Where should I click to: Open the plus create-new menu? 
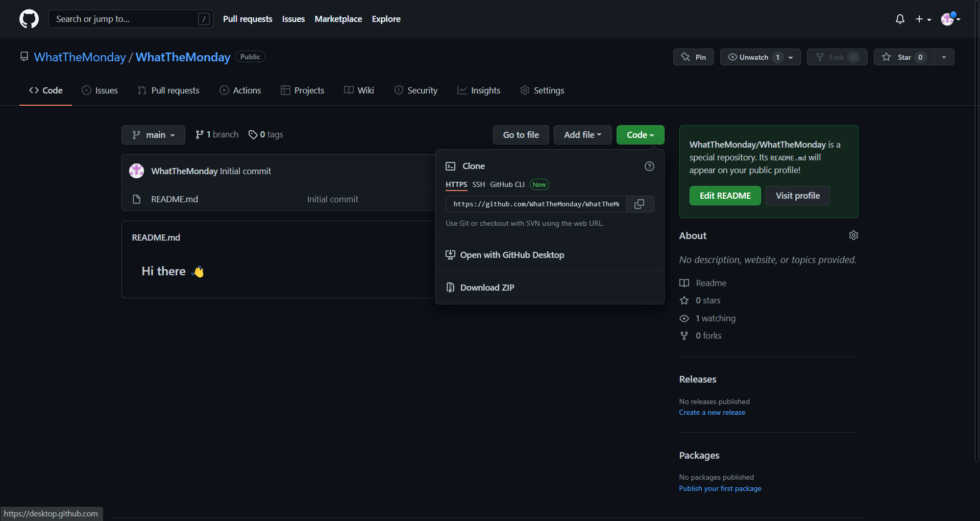pos(923,19)
